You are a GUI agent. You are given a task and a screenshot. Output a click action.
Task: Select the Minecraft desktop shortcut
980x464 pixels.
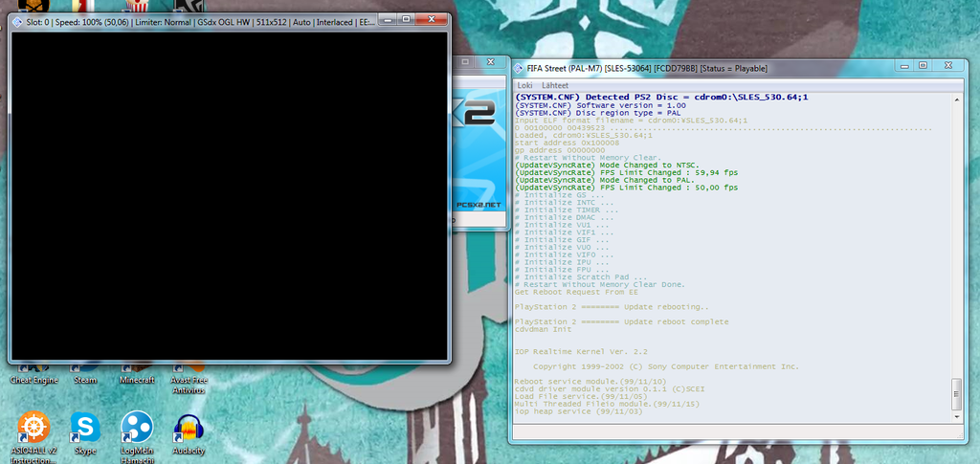coord(137,375)
